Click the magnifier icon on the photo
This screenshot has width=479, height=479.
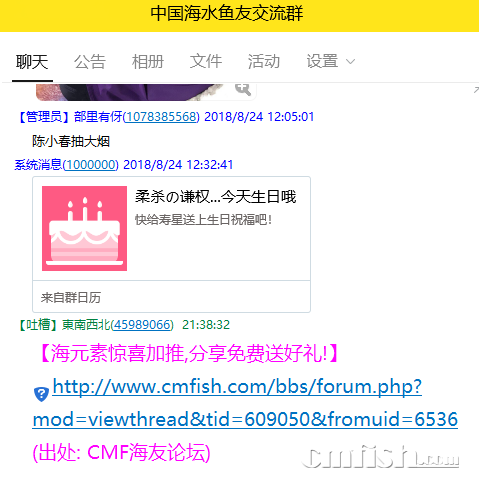click(x=243, y=89)
